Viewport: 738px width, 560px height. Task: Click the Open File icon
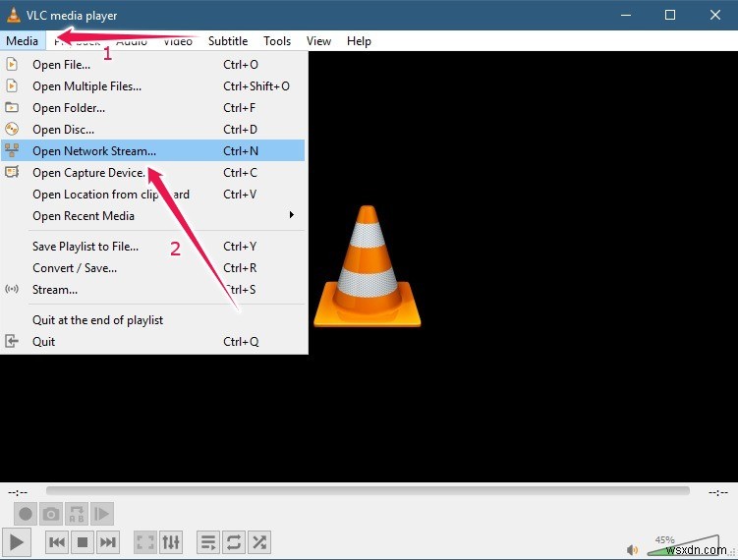click(12, 64)
